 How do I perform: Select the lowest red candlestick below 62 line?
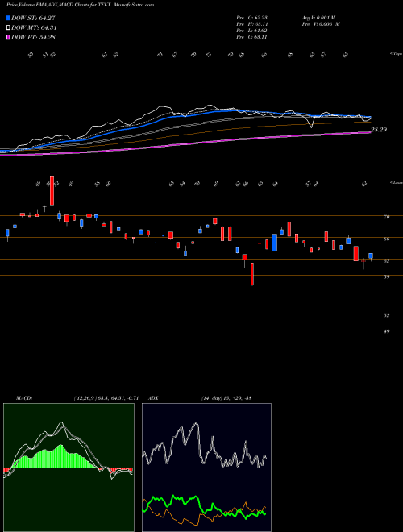point(252,274)
